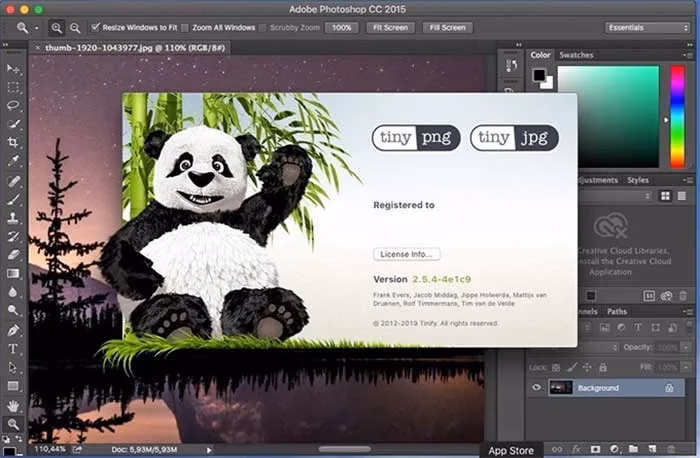Click the Background layer lock icon
The image size is (700, 458).
tap(669, 388)
